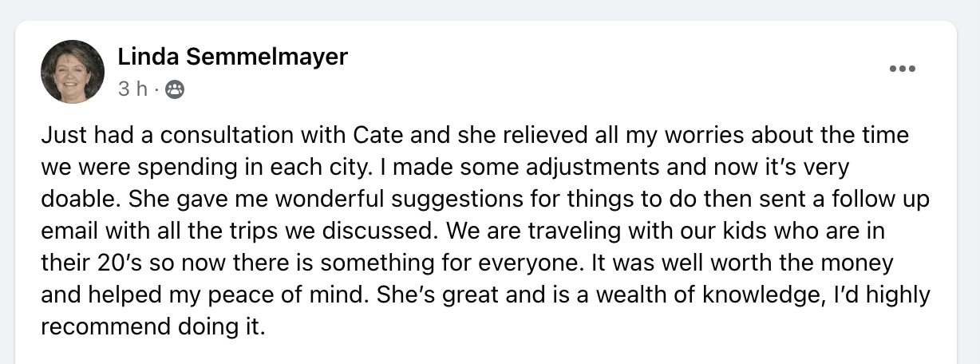
Task: Open the three-dot post options menu
Action: coord(902,69)
